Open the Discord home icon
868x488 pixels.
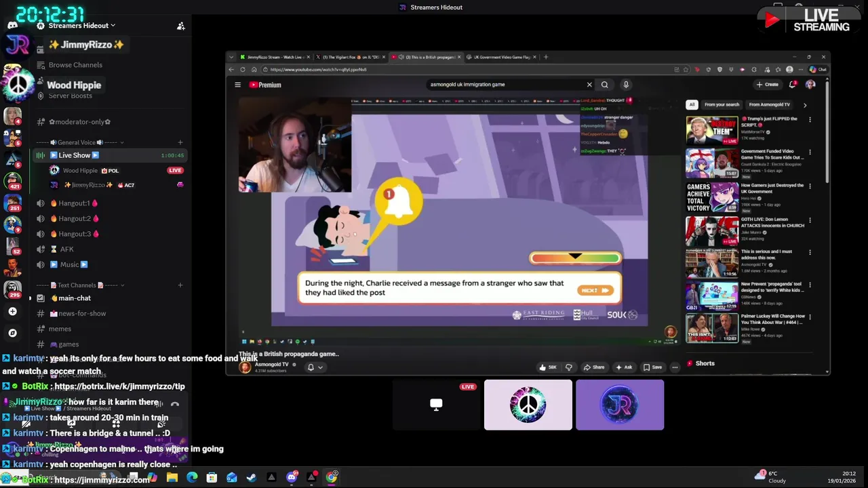12,25
